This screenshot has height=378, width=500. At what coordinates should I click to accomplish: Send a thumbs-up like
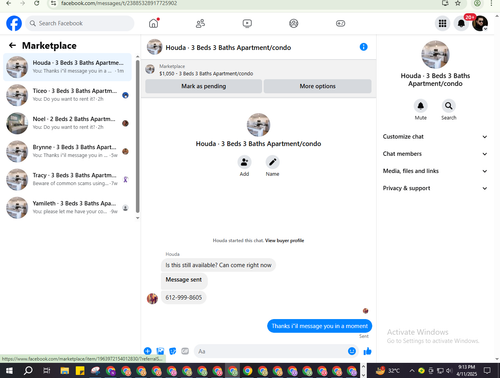(x=367, y=351)
